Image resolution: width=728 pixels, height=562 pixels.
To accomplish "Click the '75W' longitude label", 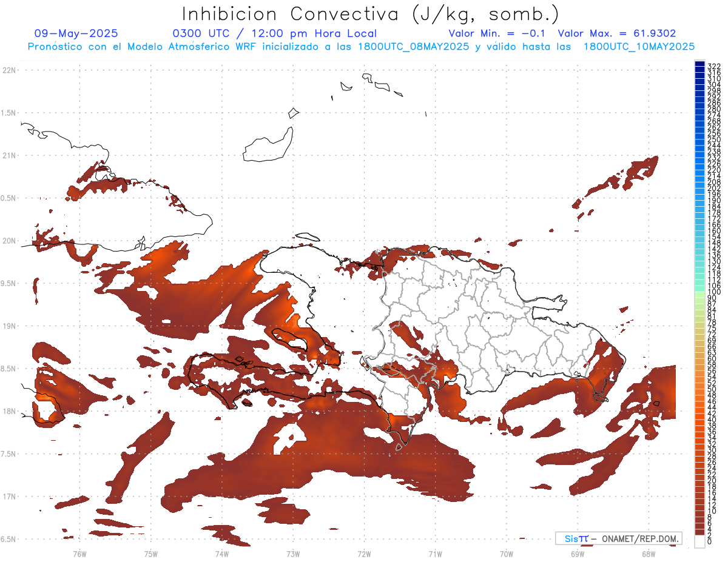I will tap(151, 553).
